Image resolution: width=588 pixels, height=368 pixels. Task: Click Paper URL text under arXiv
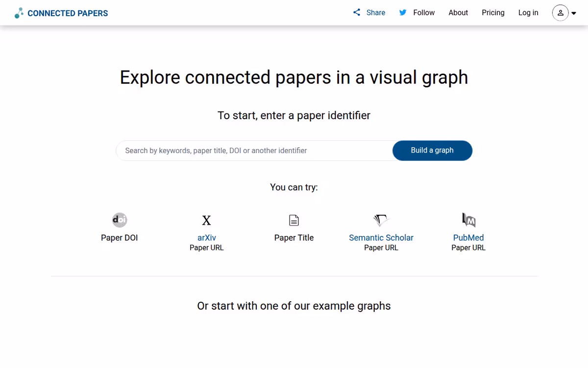click(x=207, y=248)
